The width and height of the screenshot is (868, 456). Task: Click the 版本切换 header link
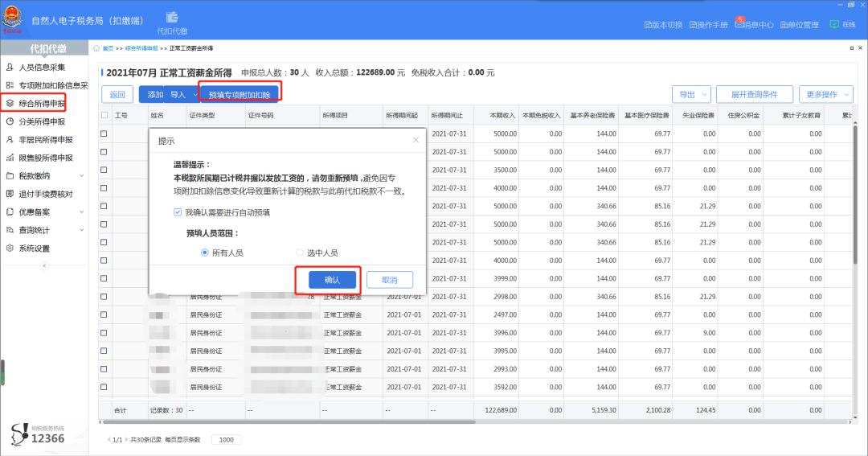click(663, 25)
